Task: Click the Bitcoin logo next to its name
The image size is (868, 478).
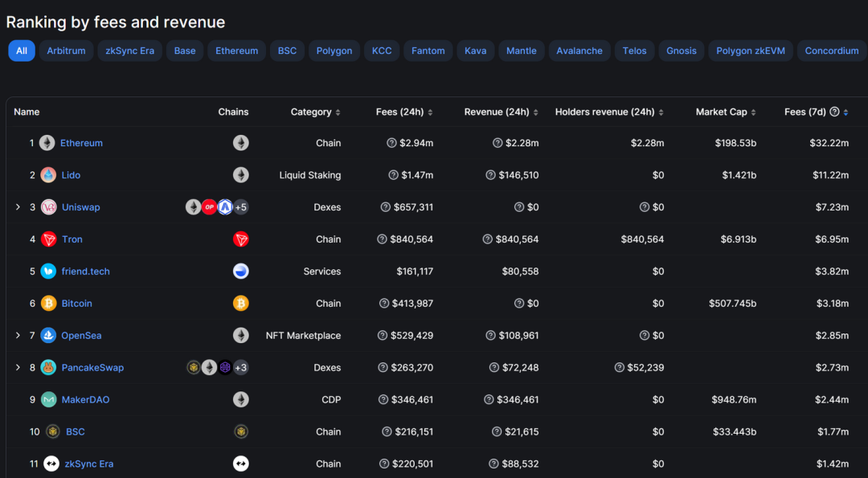Action: tap(49, 303)
